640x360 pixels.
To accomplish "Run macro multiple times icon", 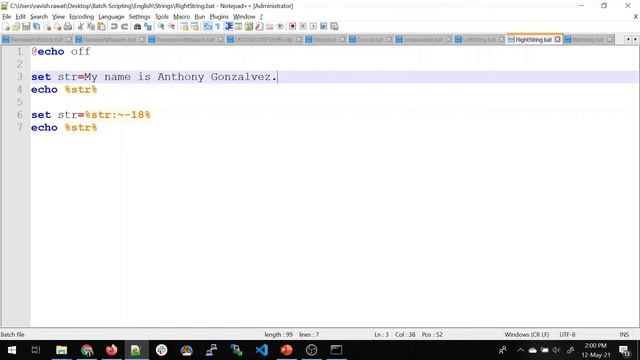I will (323, 27).
